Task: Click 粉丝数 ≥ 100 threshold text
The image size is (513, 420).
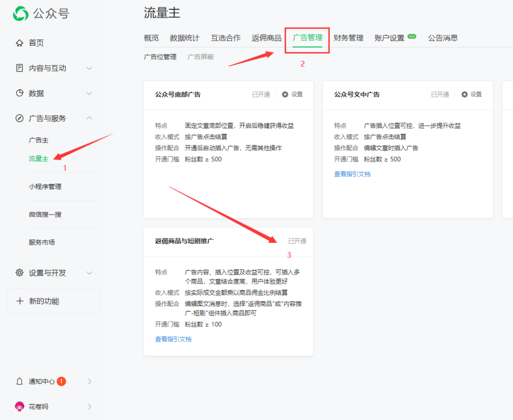Action: click(x=203, y=325)
